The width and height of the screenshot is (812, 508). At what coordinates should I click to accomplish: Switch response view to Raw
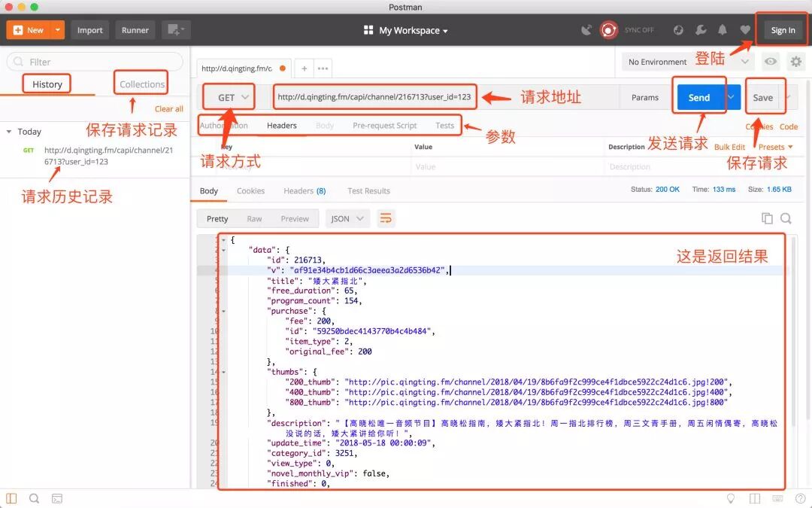click(x=254, y=219)
